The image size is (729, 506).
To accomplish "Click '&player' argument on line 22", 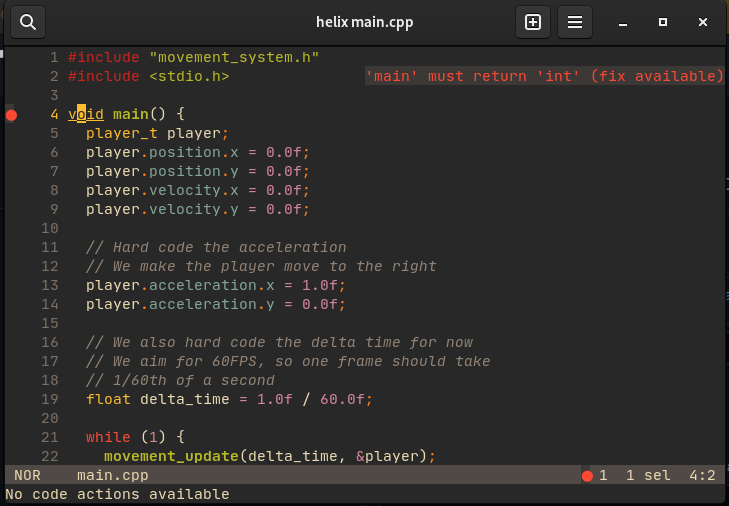I will click(x=387, y=456).
